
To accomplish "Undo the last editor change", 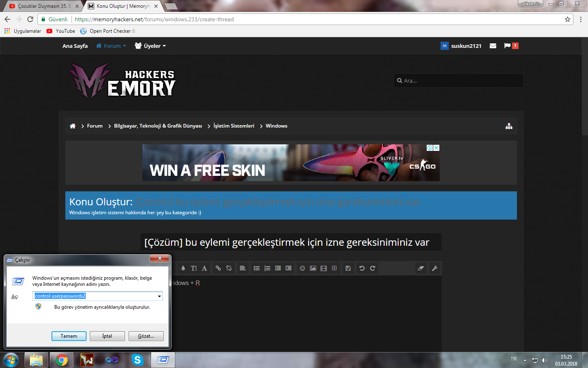I will 362,268.
